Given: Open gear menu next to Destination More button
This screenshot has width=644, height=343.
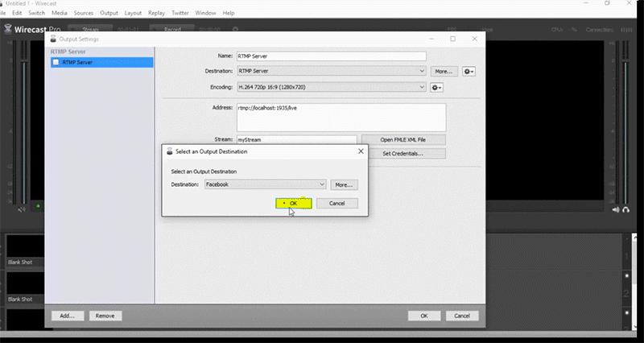Looking at the screenshot, I should pyautogui.click(x=469, y=72).
